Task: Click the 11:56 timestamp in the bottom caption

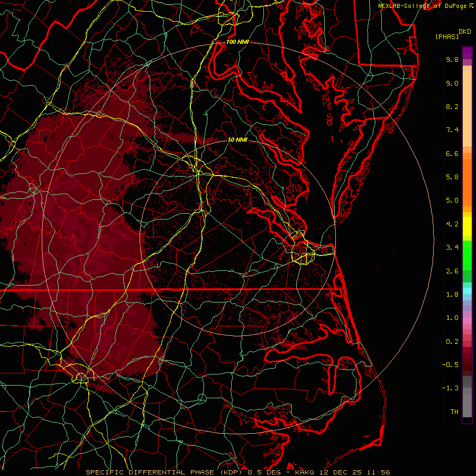Action: 379,472
